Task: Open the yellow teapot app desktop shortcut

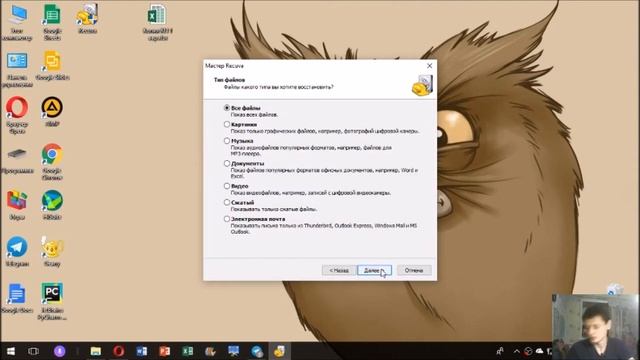Action: coord(52,252)
